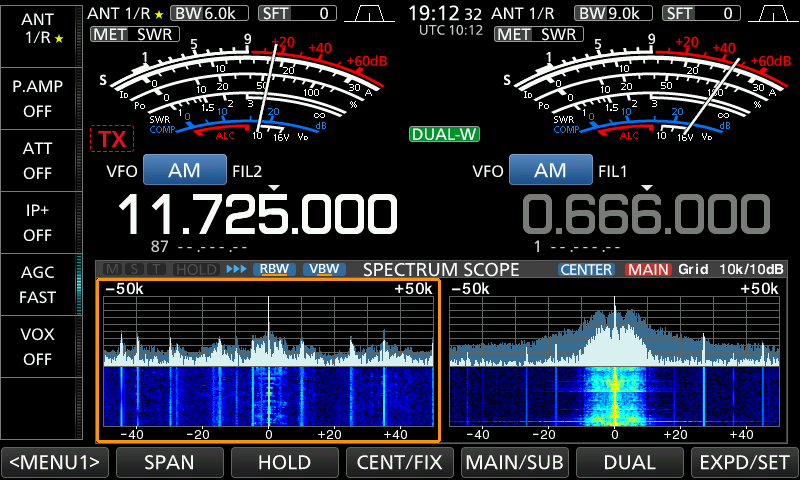Tap sub band SFT 0 shift indicator
Screen dimensions: 800x480
[702, 13]
